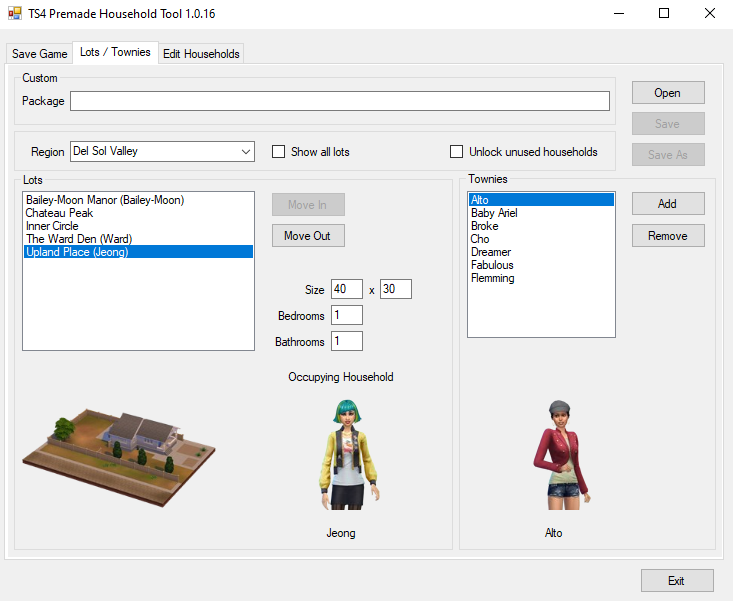This screenshot has width=733, height=601.
Task: Click the Bedrooms number field
Action: [x=346, y=316]
